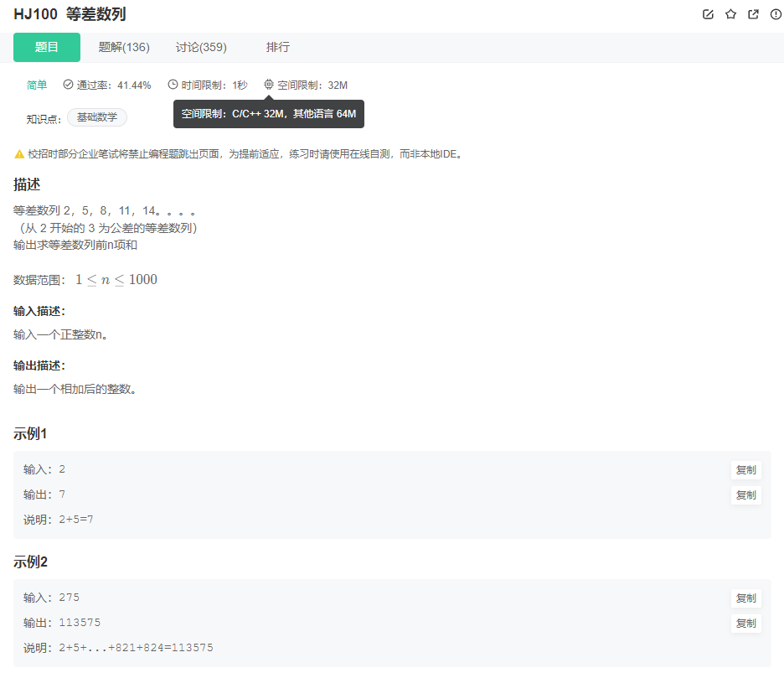Click the 校招时部分企业笔试 notice text

point(246,154)
